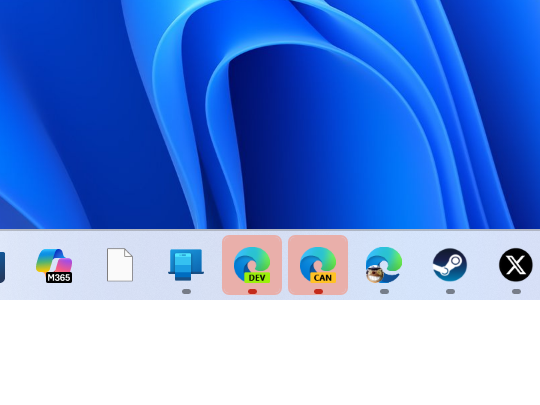This screenshot has height=405, width=540.
Task: Launch Microsoft Edge Dev browser
Action: (252, 265)
